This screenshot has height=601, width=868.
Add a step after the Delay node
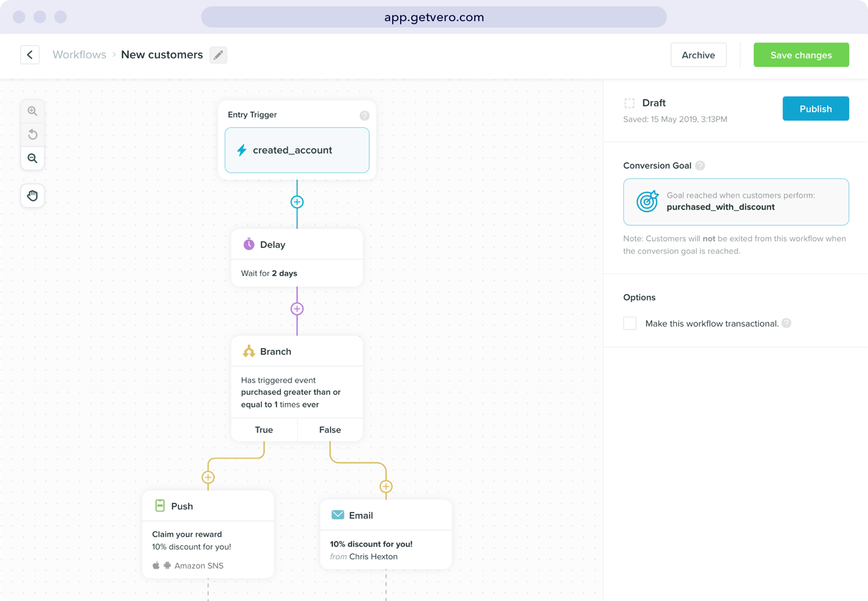297,309
